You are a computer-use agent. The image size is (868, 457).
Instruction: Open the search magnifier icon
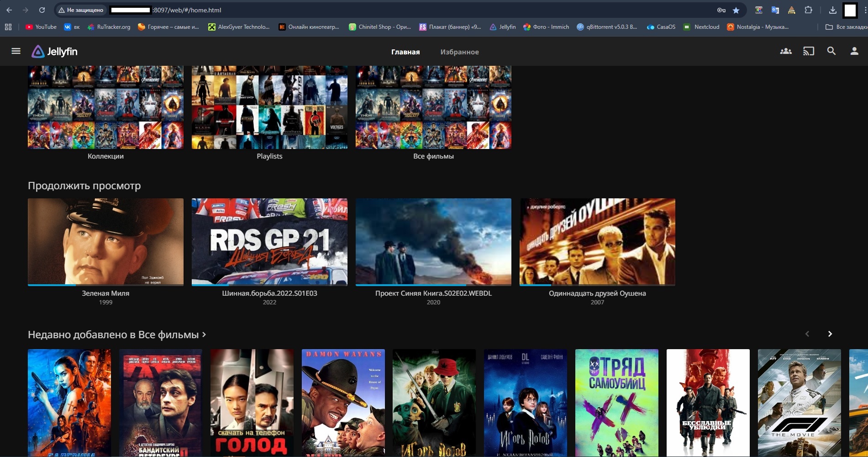pos(831,51)
